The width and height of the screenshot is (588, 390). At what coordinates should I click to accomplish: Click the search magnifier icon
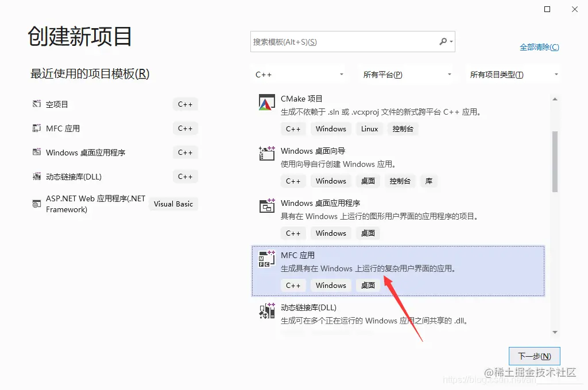pyautogui.click(x=443, y=41)
